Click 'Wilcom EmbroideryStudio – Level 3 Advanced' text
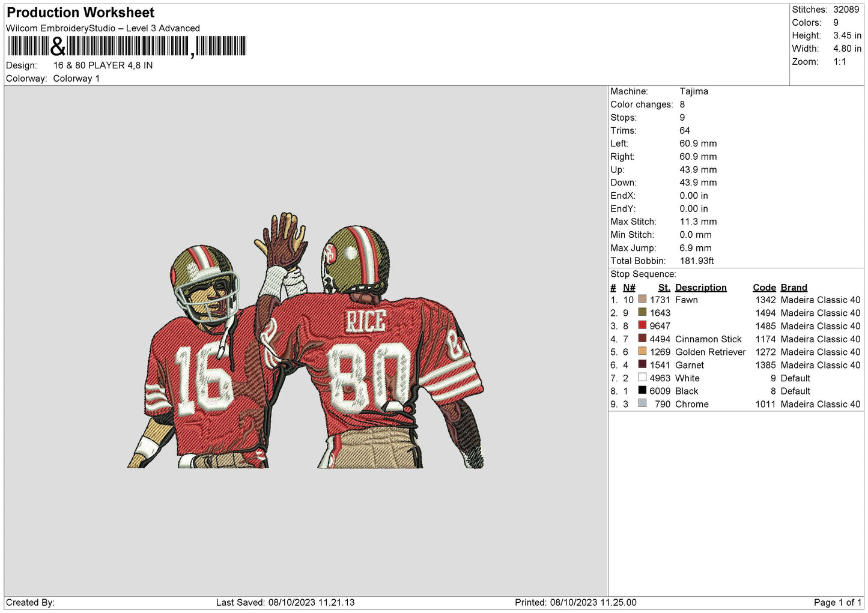The image size is (868, 613). (103, 28)
